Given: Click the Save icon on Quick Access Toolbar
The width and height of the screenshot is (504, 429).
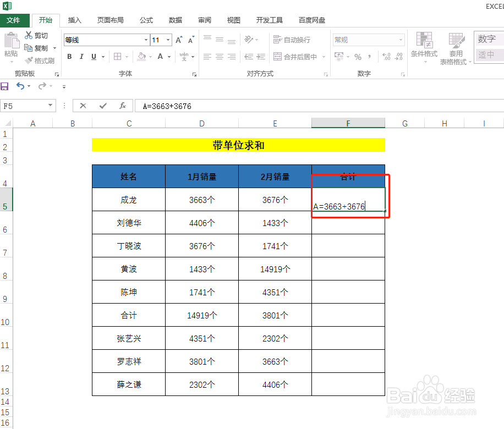Looking at the screenshot, I should [x=6, y=86].
